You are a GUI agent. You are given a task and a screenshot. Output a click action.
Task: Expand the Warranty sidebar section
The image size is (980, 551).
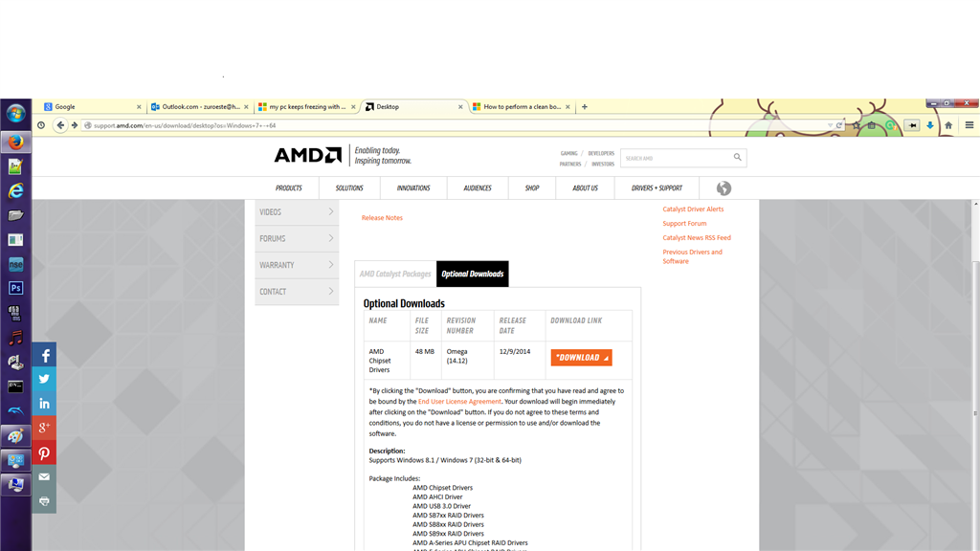pyautogui.click(x=297, y=266)
